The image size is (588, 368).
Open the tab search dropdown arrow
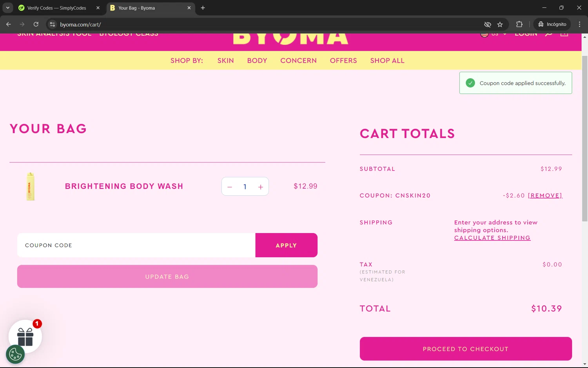click(7, 8)
